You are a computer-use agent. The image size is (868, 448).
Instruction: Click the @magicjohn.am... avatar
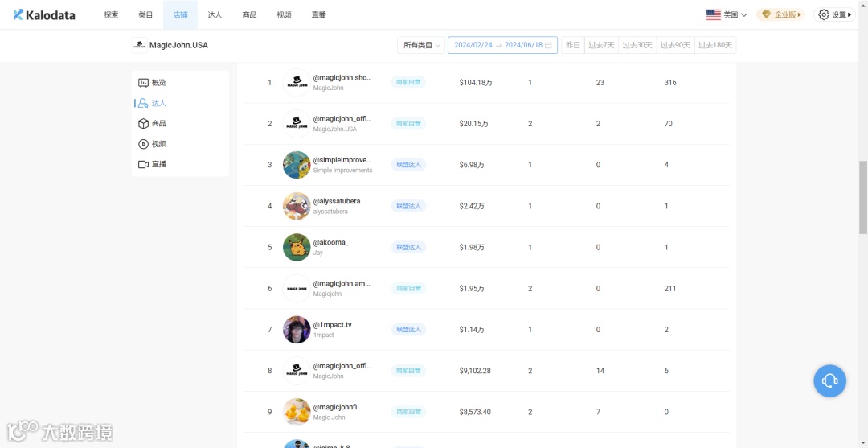pyautogui.click(x=297, y=288)
